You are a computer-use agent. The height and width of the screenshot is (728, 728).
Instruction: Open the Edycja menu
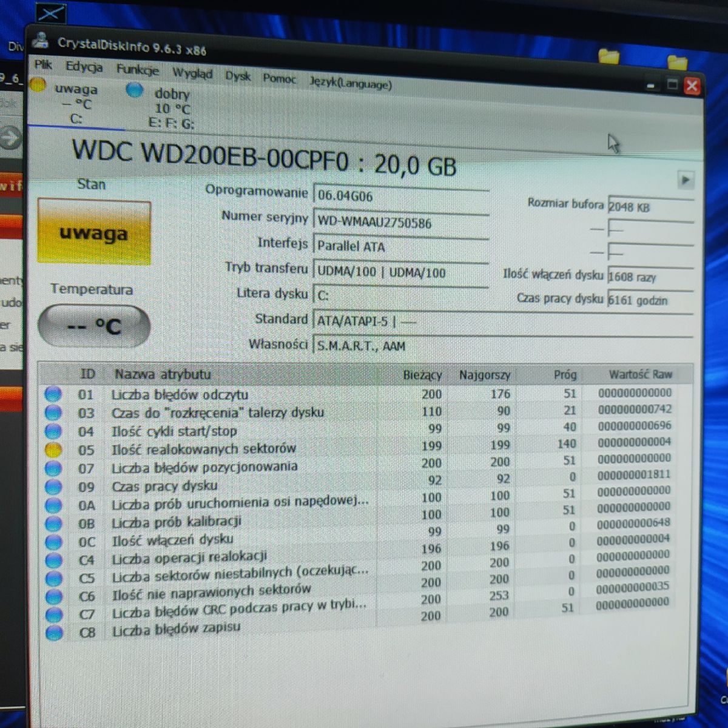coord(84,67)
